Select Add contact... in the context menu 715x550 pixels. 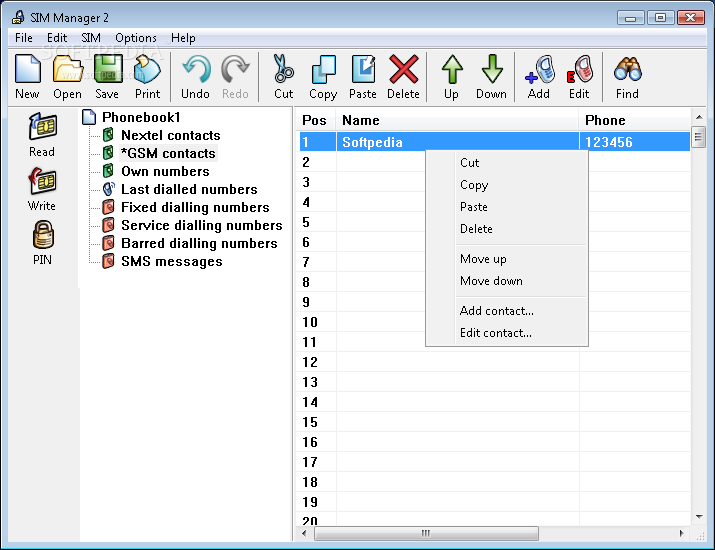507,311
